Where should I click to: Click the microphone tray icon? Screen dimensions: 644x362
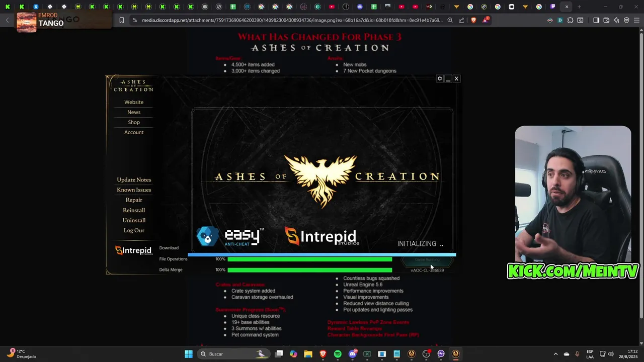tap(577, 354)
